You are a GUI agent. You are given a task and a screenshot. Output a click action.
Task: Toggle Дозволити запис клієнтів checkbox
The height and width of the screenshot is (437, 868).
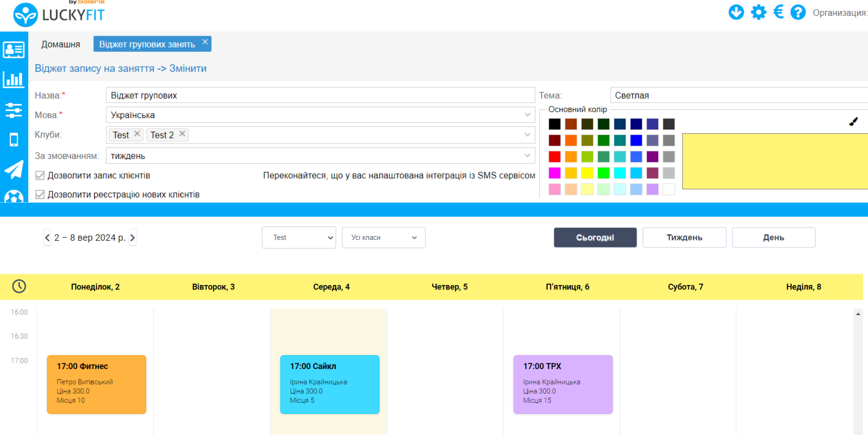pos(40,176)
